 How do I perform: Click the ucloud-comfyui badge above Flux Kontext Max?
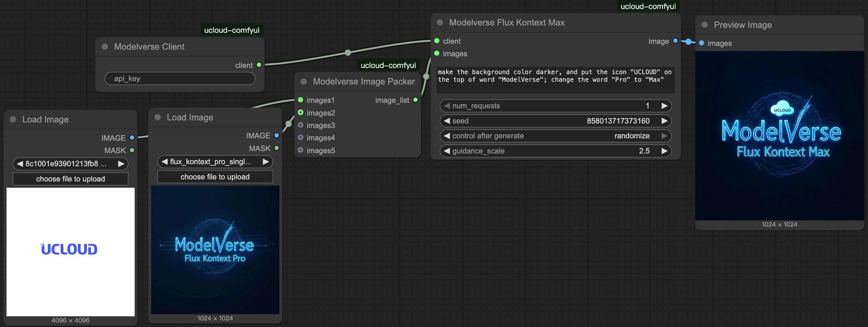click(x=648, y=6)
